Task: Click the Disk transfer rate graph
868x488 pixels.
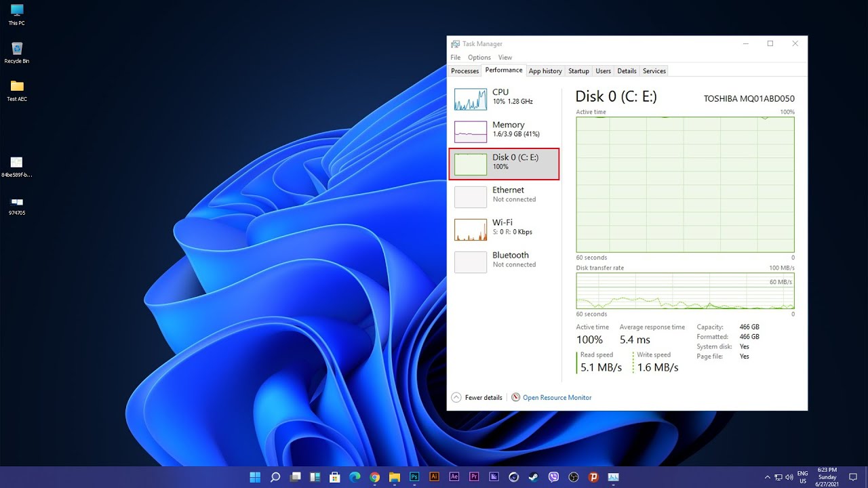Action: [685, 291]
